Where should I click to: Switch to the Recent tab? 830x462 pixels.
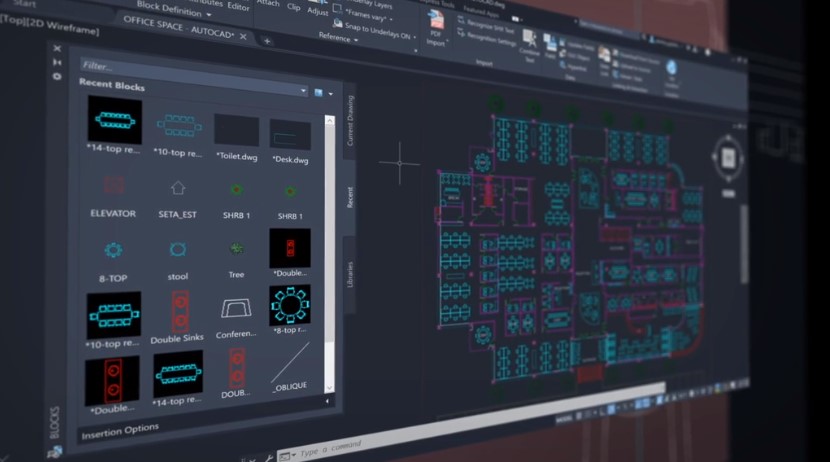tap(349, 197)
